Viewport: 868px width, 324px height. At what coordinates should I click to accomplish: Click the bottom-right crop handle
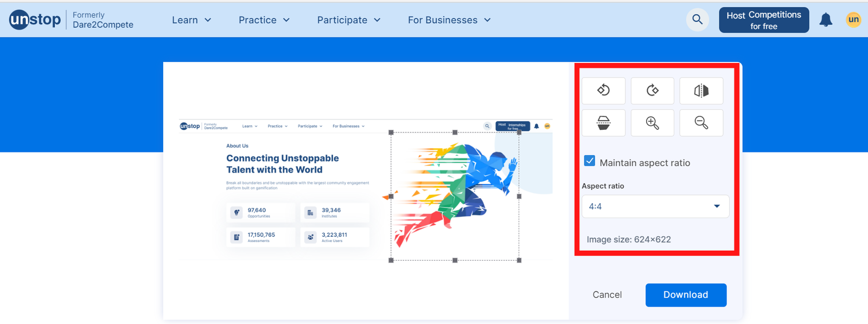519,261
